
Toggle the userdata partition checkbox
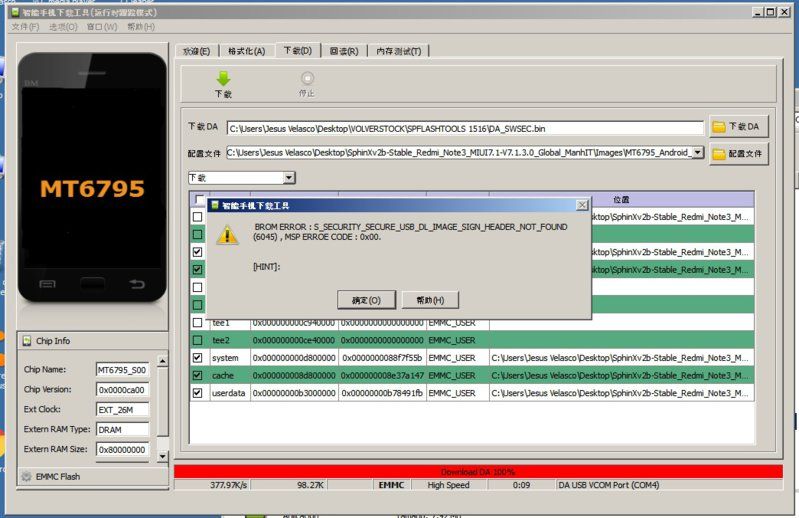(198, 393)
